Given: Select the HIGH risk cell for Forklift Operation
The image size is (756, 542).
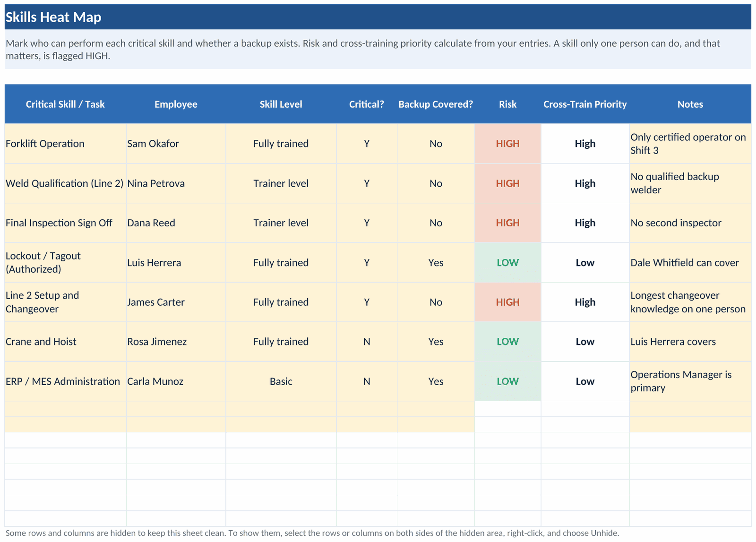Looking at the screenshot, I should tap(507, 144).
